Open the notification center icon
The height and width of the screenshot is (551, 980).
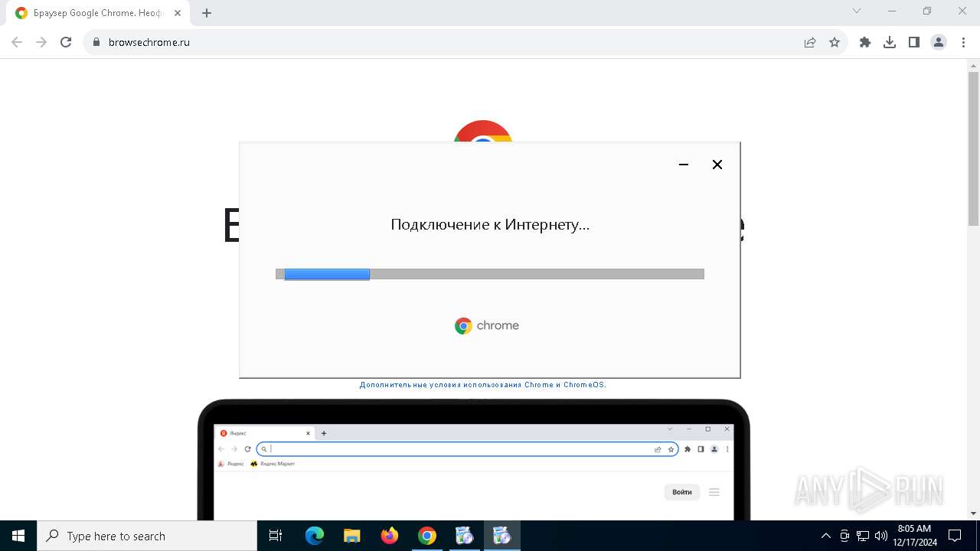(x=955, y=536)
